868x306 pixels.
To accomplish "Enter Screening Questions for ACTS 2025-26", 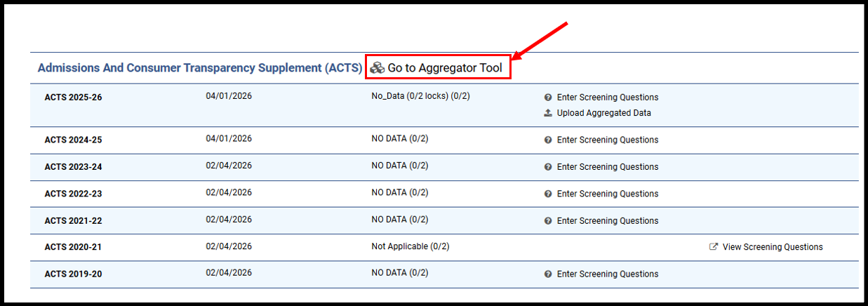I will pos(608,98).
